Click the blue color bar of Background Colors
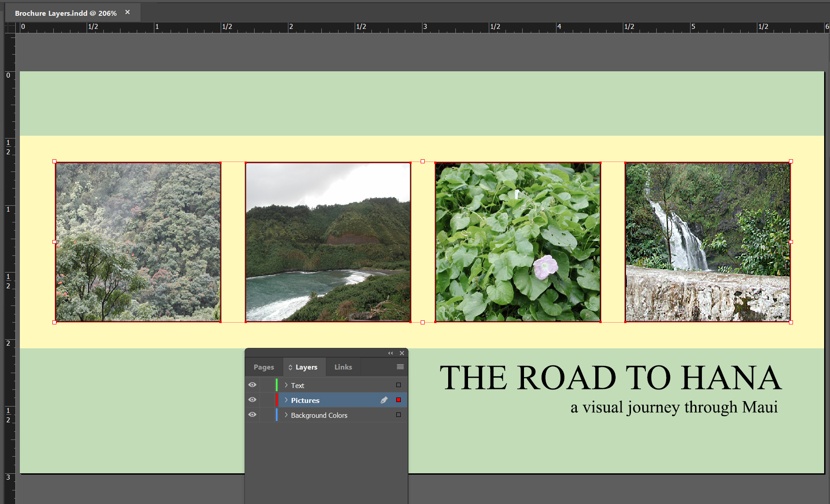 coord(277,415)
